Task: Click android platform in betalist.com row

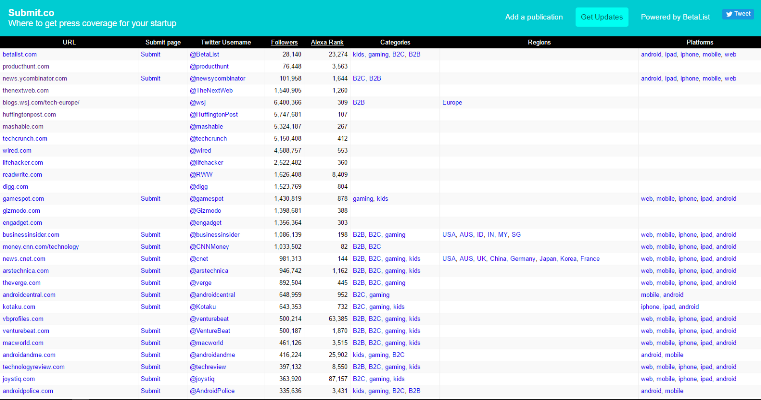Action: 651,54
